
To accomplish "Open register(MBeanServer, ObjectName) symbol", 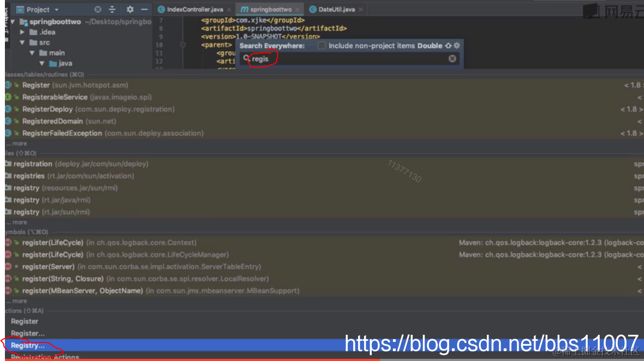I will [x=325, y=291].
